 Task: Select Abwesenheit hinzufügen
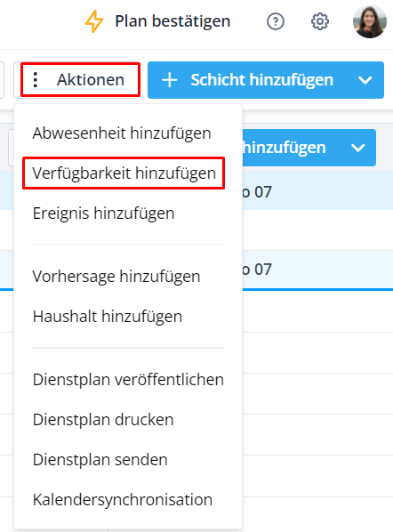(122, 133)
